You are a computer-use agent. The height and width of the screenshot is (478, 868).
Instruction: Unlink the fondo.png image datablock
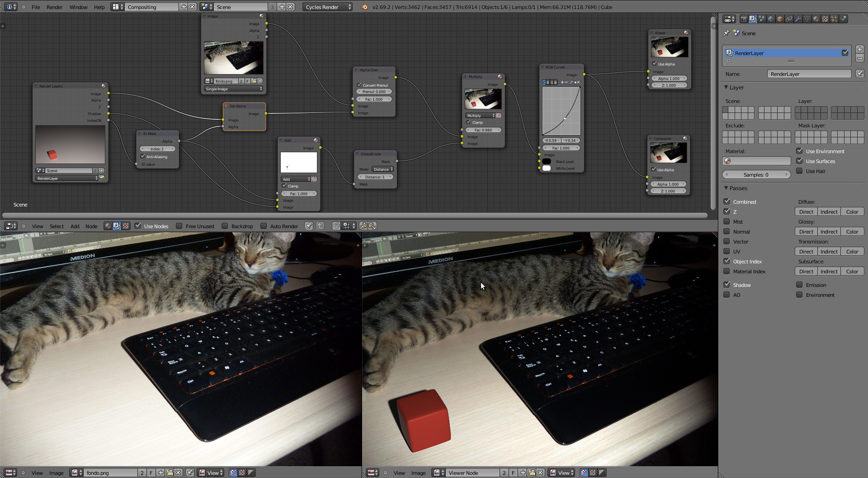point(179,473)
